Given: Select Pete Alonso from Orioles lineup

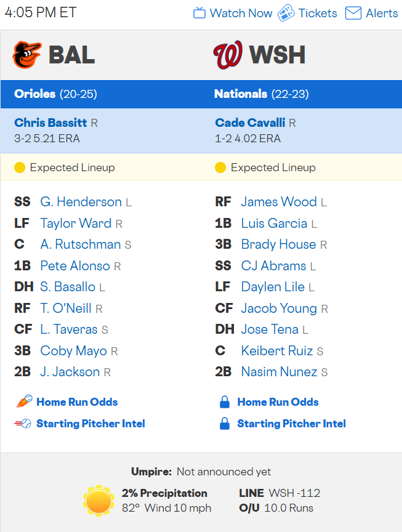Looking at the screenshot, I should coord(75,265).
